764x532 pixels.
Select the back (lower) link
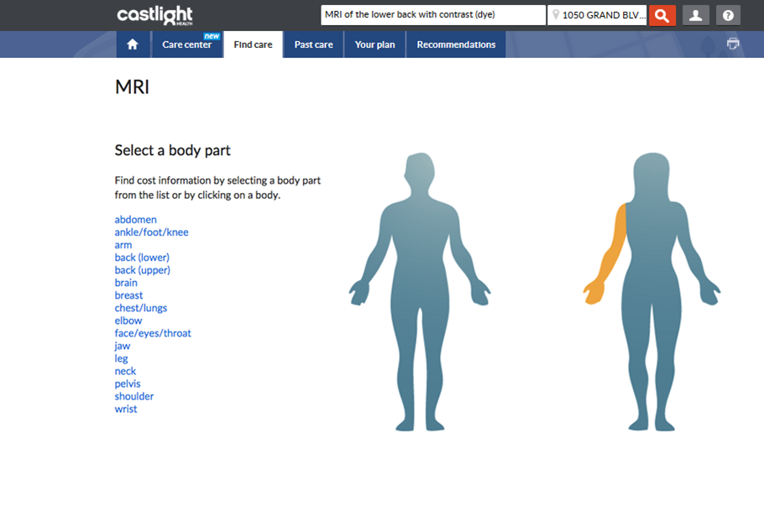click(142, 258)
